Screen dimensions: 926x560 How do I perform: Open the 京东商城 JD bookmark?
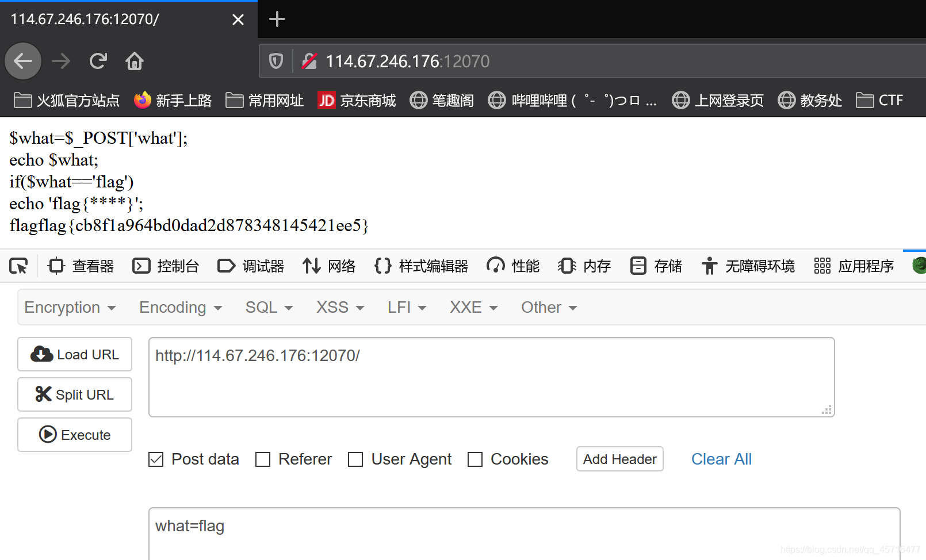coord(357,101)
